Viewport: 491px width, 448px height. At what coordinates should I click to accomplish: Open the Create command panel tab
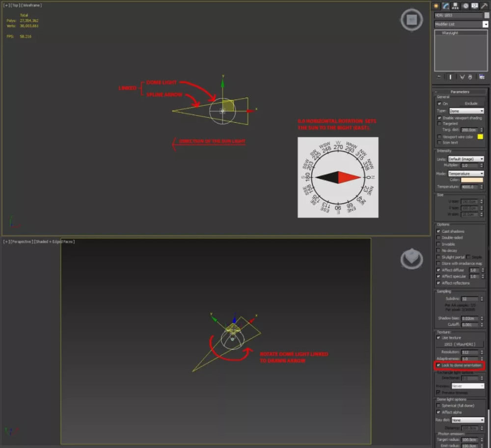[436, 5]
